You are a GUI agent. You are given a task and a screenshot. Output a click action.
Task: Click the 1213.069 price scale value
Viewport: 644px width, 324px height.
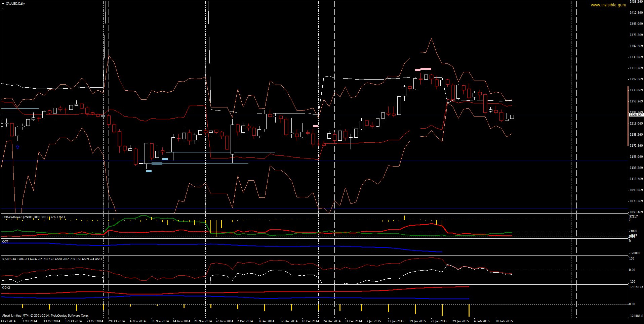[x=636, y=124]
